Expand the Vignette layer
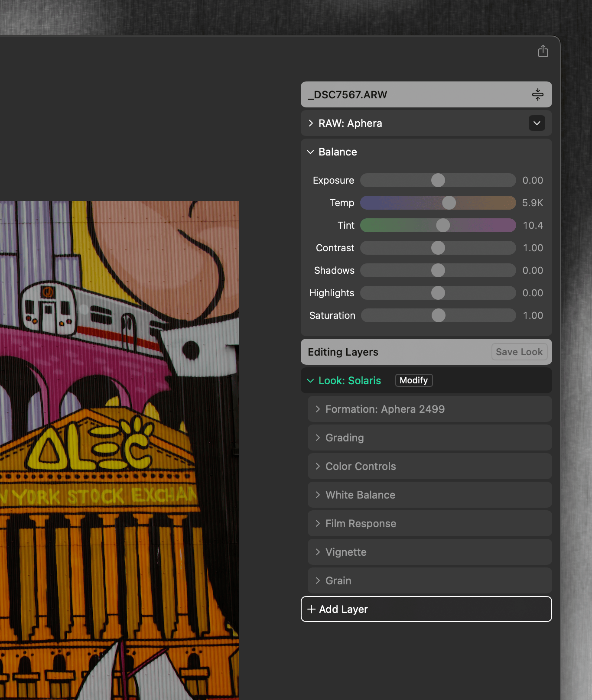The image size is (592, 700). pyautogui.click(x=318, y=552)
